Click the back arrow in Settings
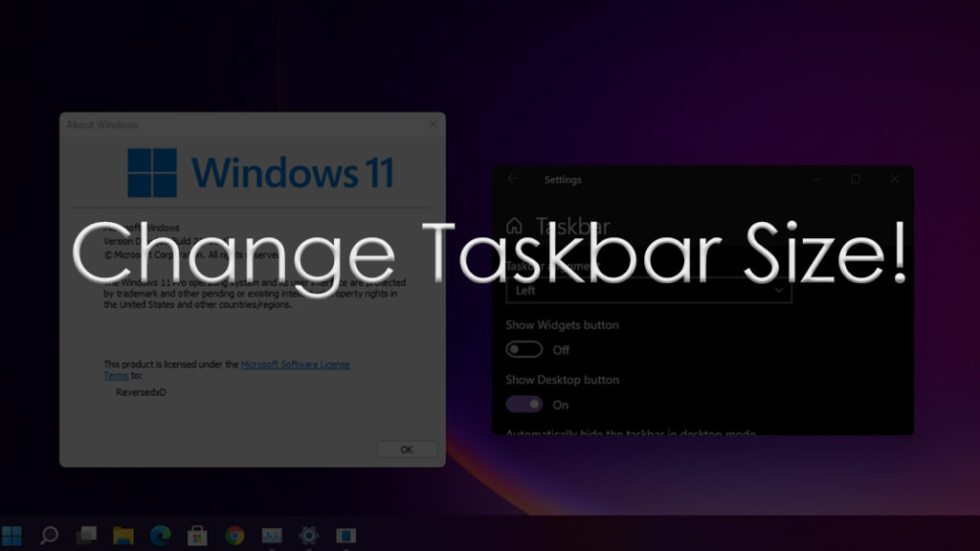The height and width of the screenshot is (551, 980). [x=512, y=180]
